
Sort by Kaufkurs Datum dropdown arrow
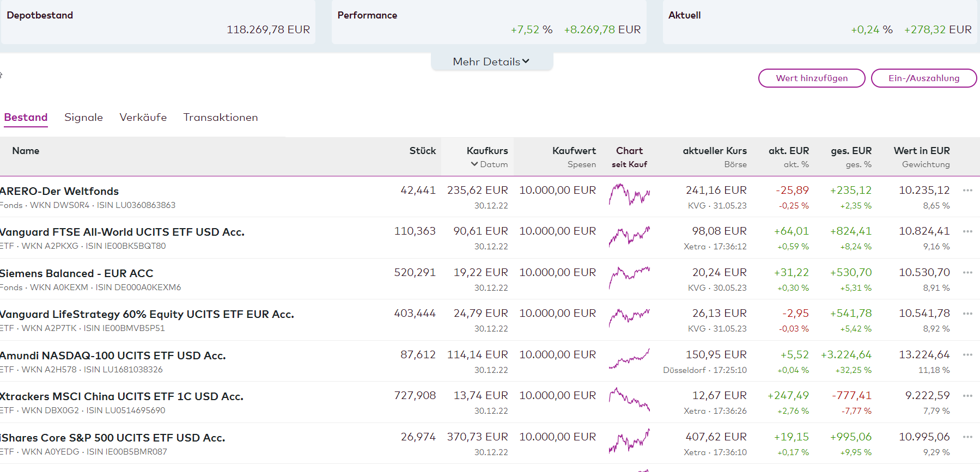[x=474, y=164]
